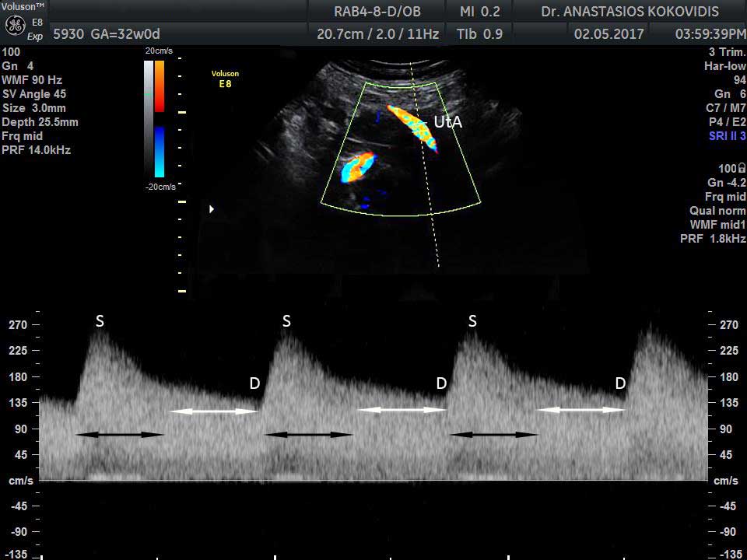Click the grayscale bar beside the color scale

click(x=149, y=118)
